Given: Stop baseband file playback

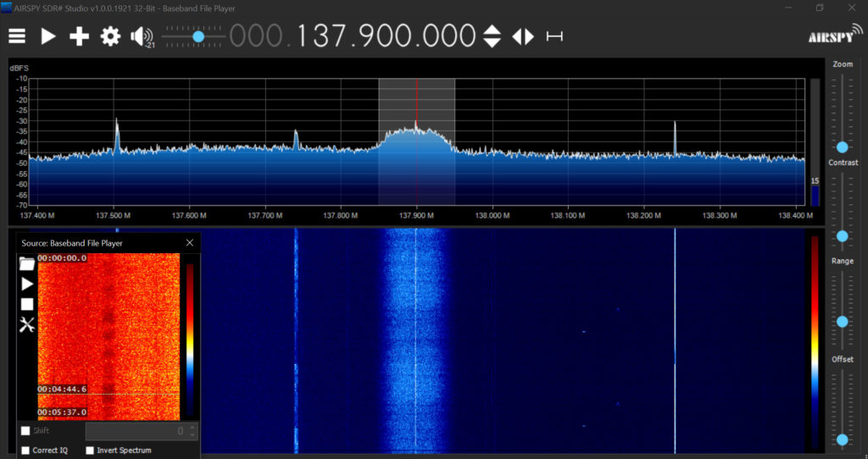Looking at the screenshot, I should click(27, 304).
